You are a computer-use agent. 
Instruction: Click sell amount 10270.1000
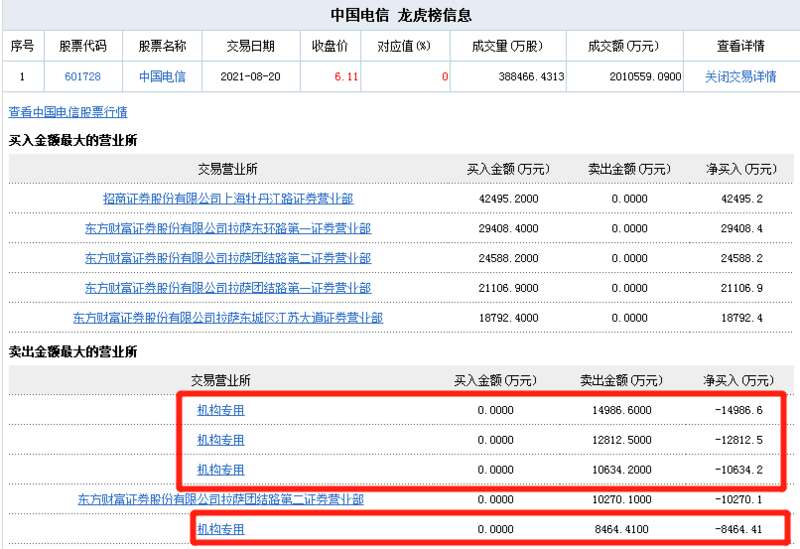pos(621,499)
